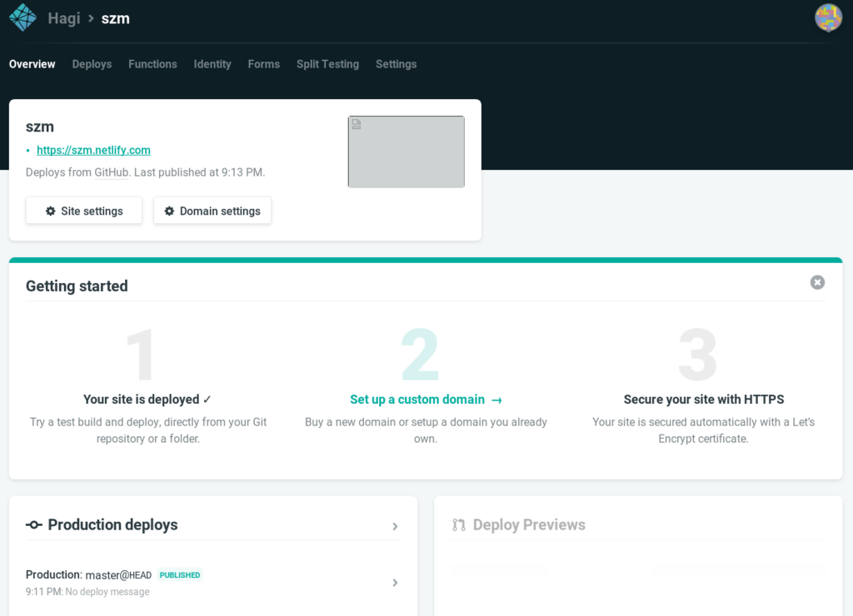The image size is (853, 616).
Task: Click the szm breadcrumb
Action: pos(115,18)
